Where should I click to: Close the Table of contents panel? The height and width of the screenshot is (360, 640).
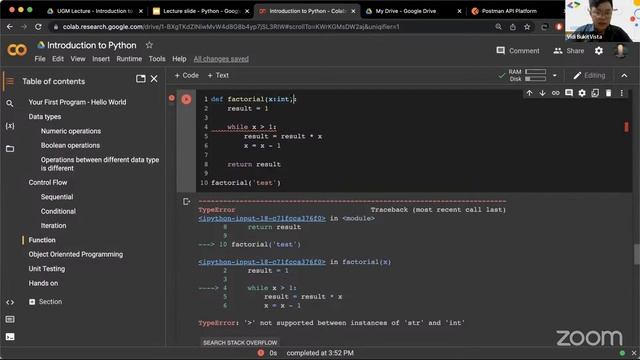click(154, 78)
